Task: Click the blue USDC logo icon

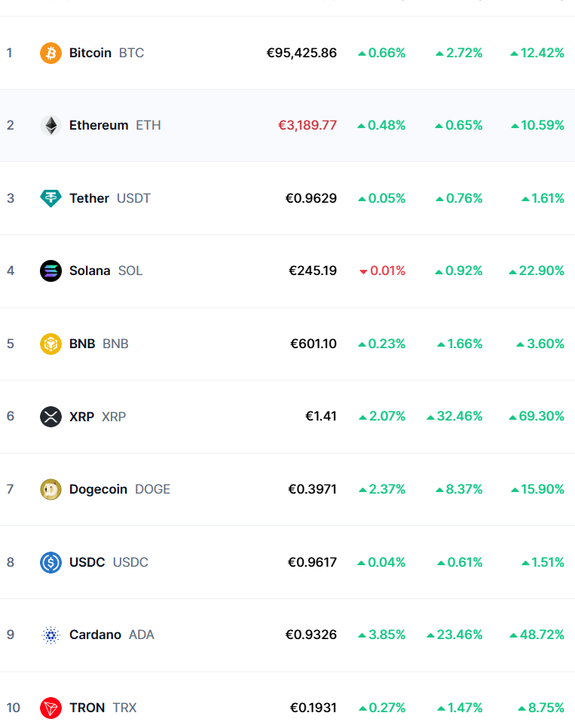Action: 50,562
